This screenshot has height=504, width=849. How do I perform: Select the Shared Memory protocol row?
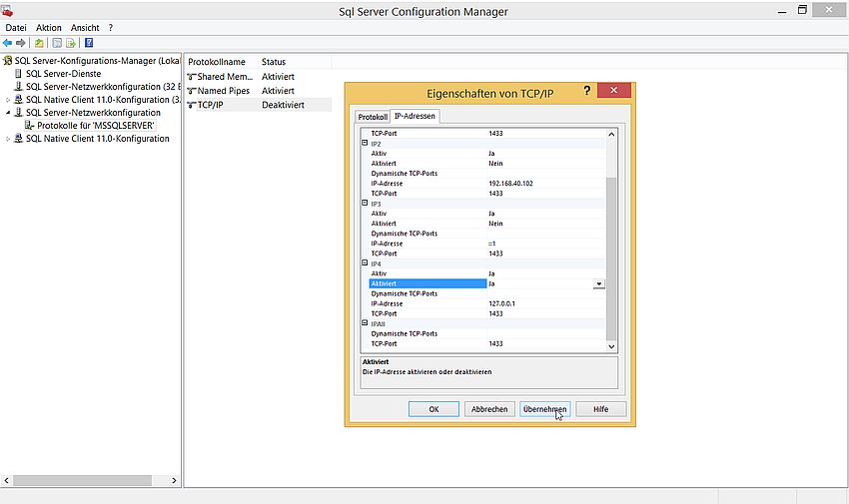(x=259, y=77)
